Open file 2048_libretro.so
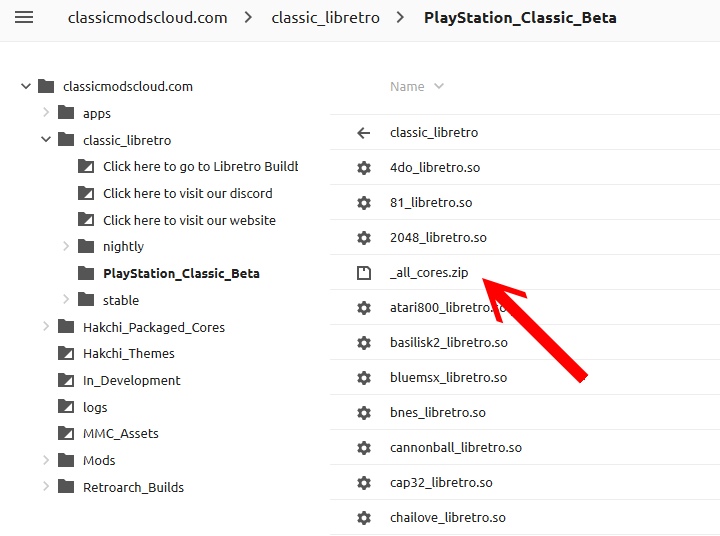The height and width of the screenshot is (536, 720). point(438,237)
